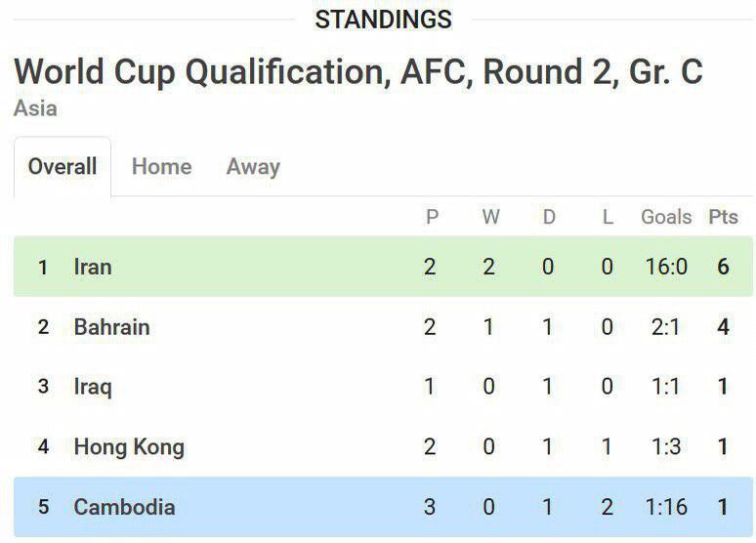
Task: Open Cambodia team details
Action: click(124, 507)
